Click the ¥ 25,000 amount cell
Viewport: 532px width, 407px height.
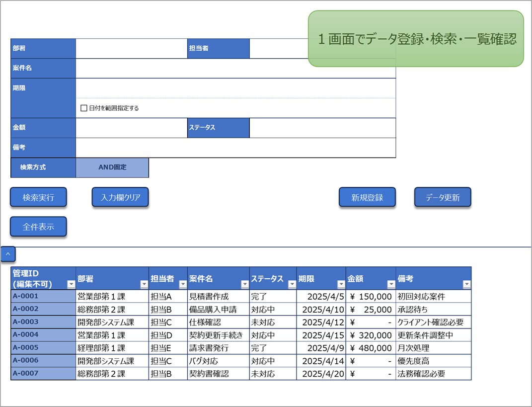click(x=371, y=309)
